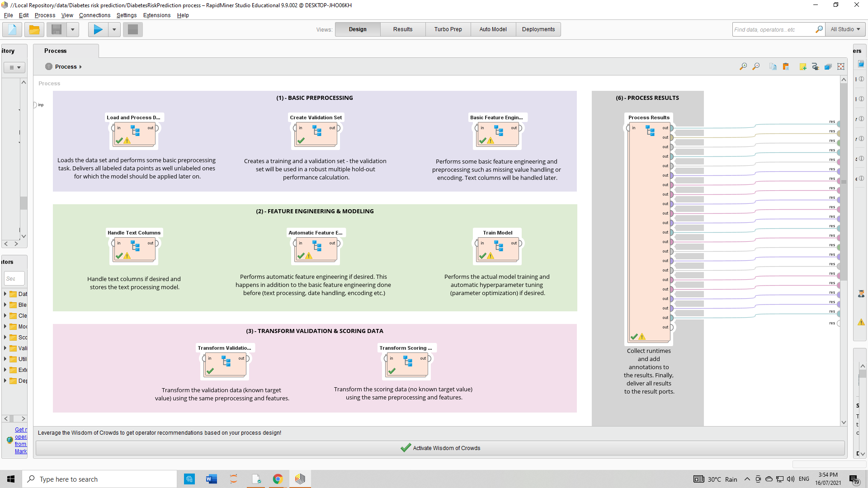The height and width of the screenshot is (488, 868).
Task: Zoom in on process canvas
Action: pos(743,67)
